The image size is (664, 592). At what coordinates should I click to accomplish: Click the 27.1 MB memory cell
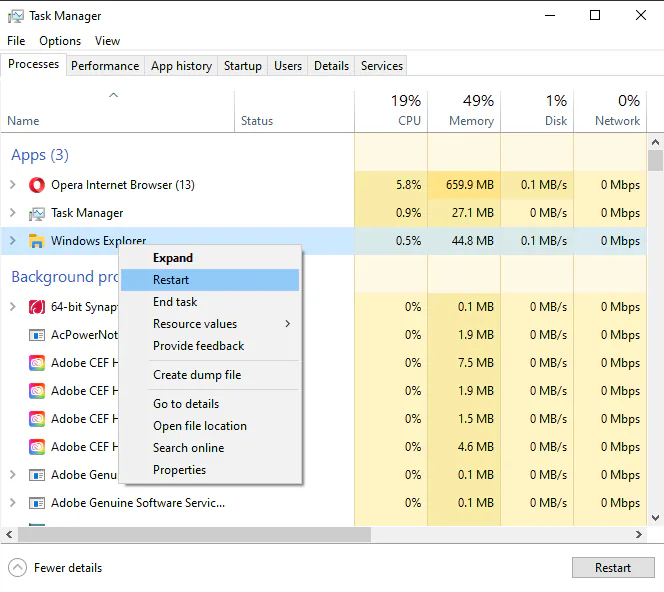[x=464, y=213]
